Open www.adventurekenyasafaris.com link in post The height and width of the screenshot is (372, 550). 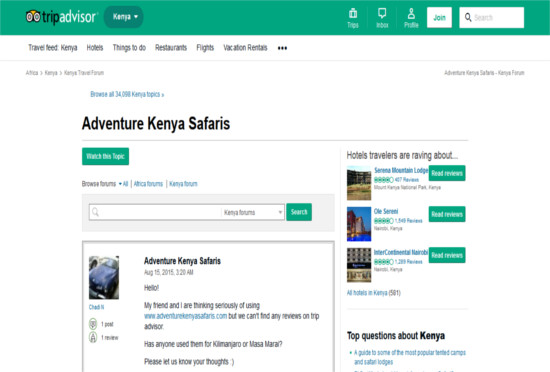[x=186, y=316]
